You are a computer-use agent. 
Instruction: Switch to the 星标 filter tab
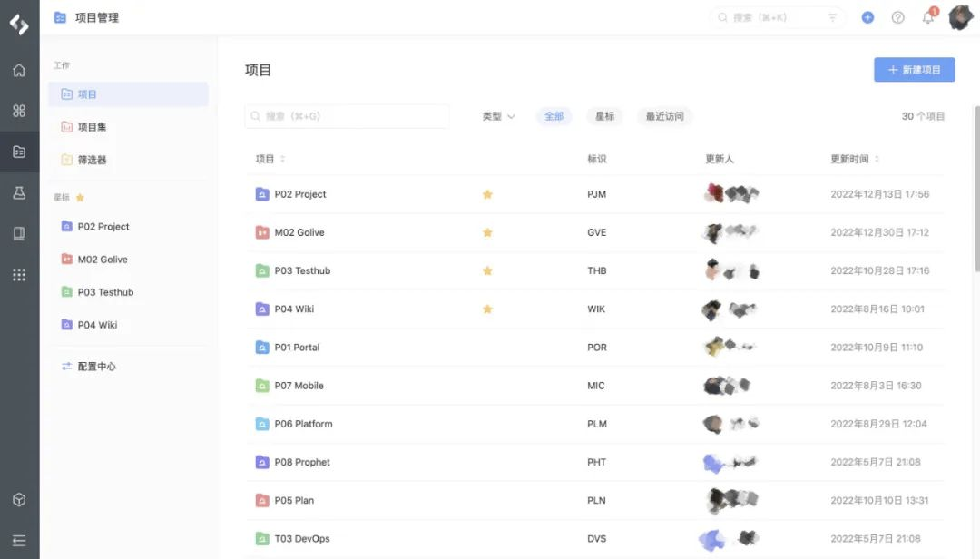[x=604, y=115]
